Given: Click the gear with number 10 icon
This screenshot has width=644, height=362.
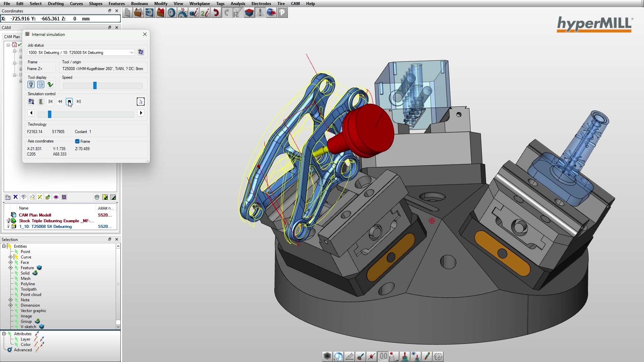Looking at the screenshot, I should click(182, 13).
